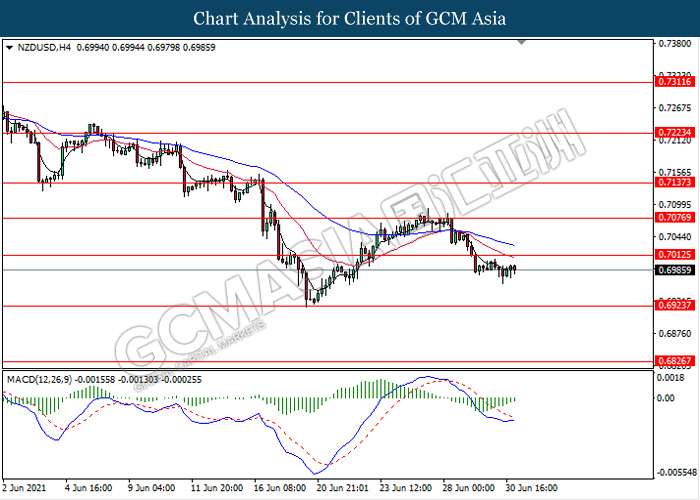Screen dimensions: 700x500
Task: Click the NZDUSD,H4 symbol title text
Action: click(44, 47)
